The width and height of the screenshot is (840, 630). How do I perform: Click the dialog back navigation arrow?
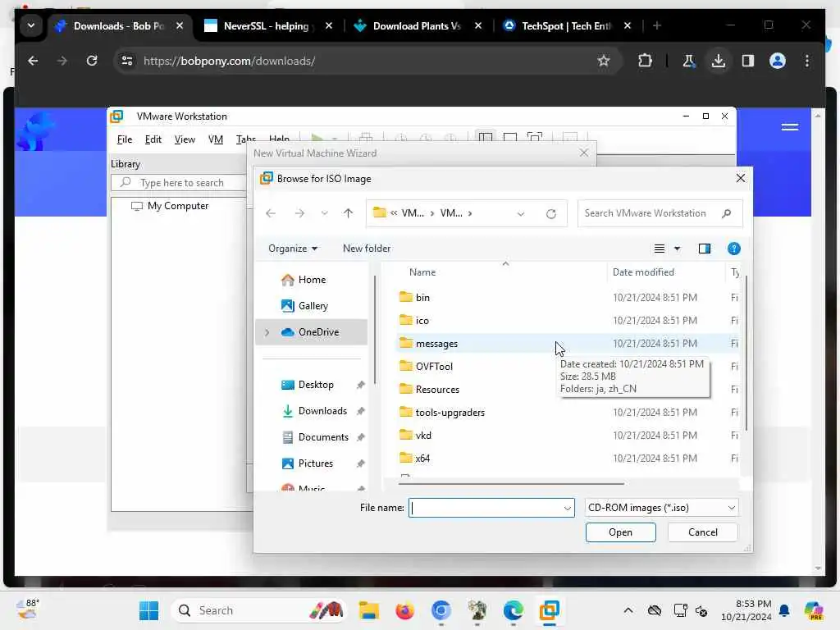point(271,213)
